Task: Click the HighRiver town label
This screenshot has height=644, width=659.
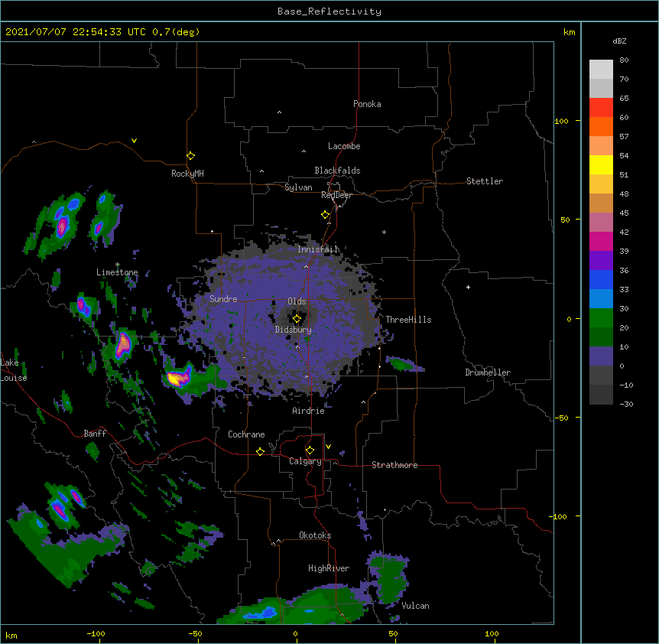Action: (x=329, y=568)
